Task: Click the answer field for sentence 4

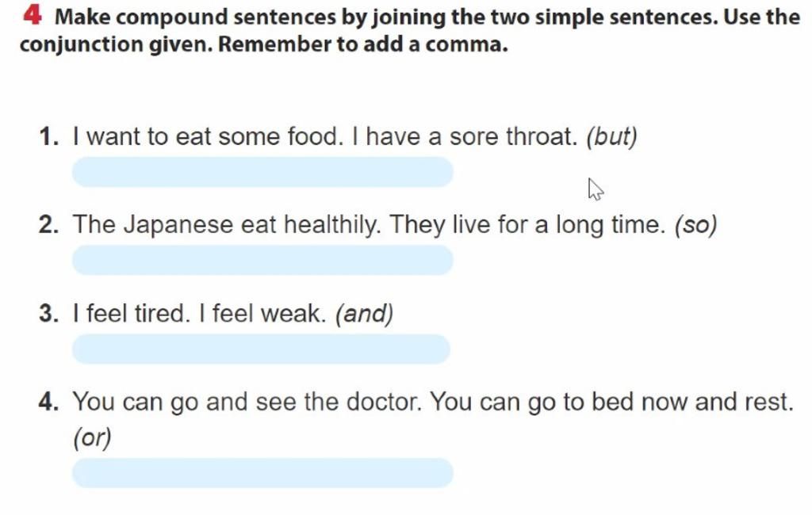Action: [x=262, y=472]
